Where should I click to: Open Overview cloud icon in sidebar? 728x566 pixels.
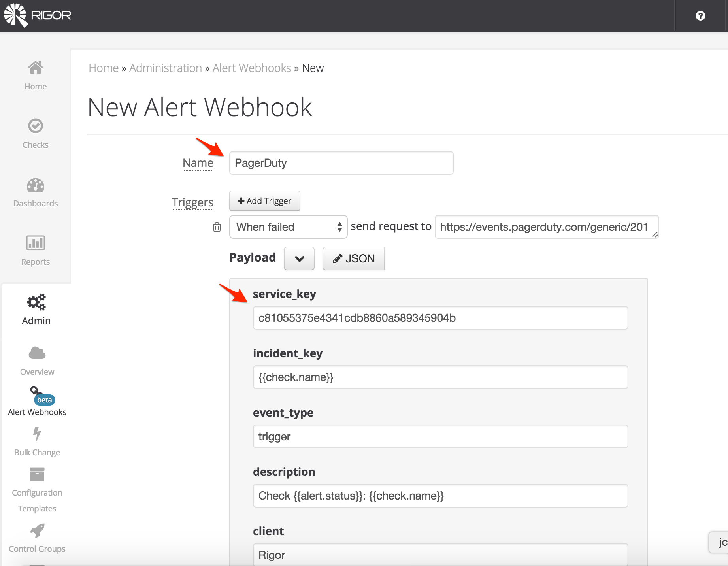[37, 353]
